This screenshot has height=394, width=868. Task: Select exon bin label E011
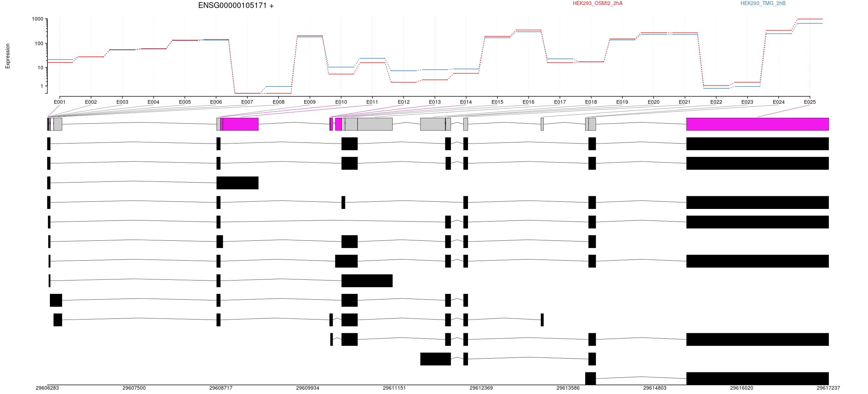[x=372, y=102]
